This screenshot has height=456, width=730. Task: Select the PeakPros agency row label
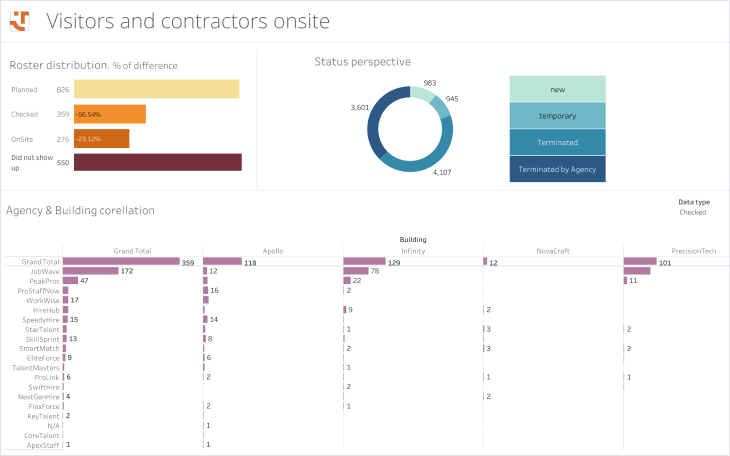click(43, 281)
